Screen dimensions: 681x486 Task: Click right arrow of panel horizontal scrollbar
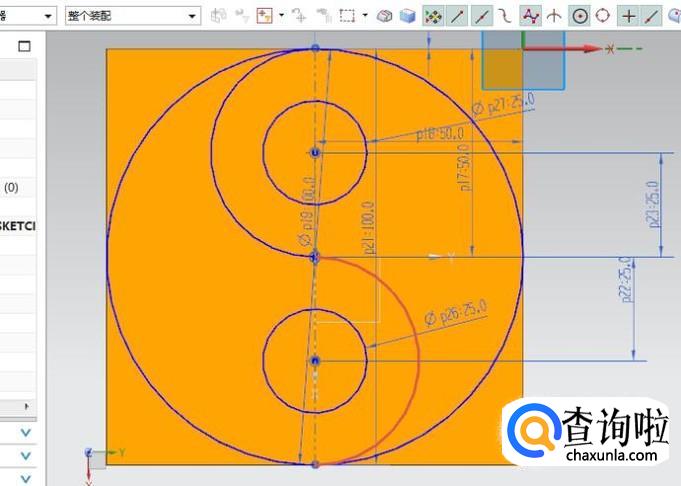pos(27,407)
